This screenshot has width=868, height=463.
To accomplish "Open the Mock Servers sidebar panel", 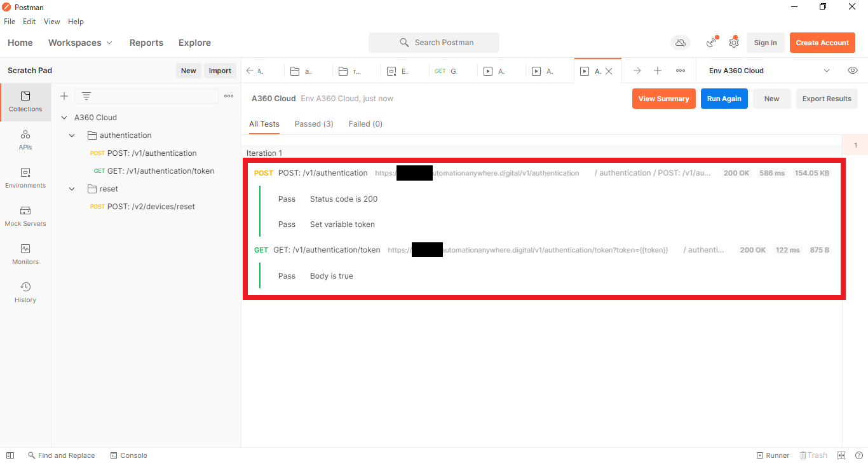I will pyautogui.click(x=25, y=216).
